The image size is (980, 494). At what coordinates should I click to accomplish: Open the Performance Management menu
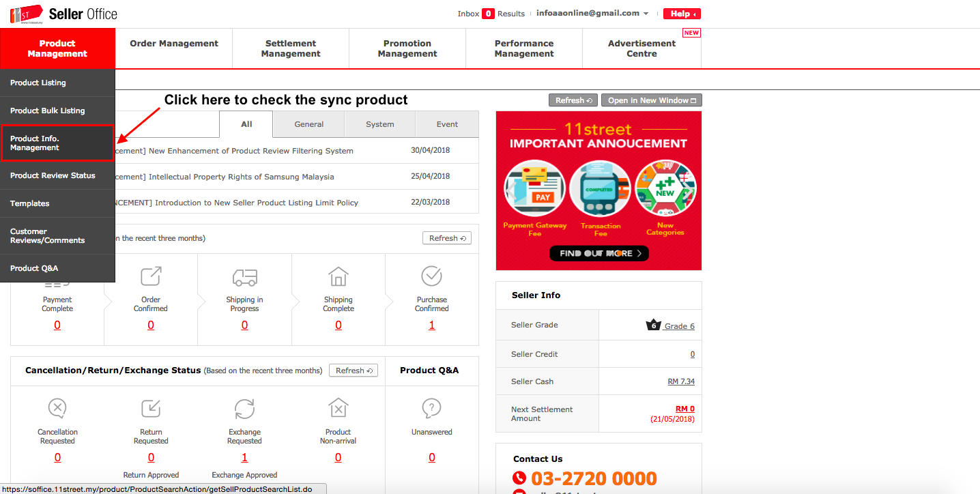(x=524, y=48)
